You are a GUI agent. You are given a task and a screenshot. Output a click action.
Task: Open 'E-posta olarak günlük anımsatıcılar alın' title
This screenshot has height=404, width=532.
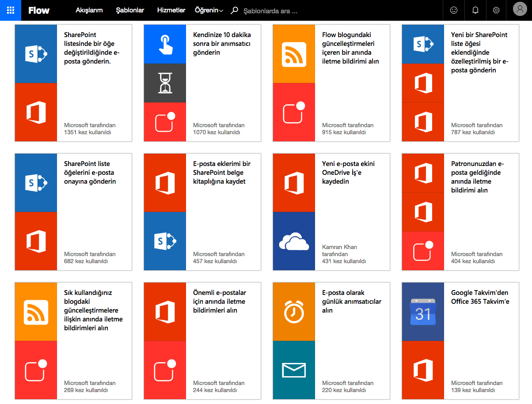(x=352, y=302)
